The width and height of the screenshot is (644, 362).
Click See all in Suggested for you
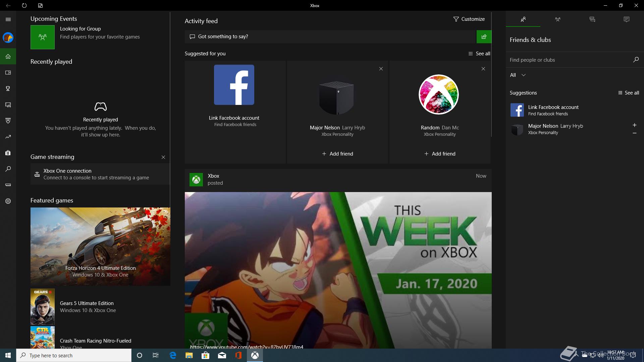click(479, 54)
